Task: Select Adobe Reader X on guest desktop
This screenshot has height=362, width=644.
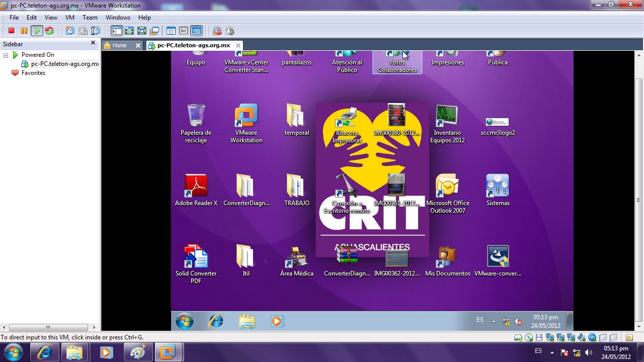Action: click(196, 190)
